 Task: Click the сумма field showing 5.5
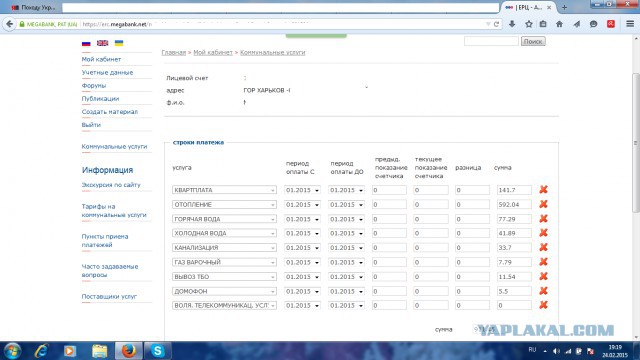(x=514, y=291)
